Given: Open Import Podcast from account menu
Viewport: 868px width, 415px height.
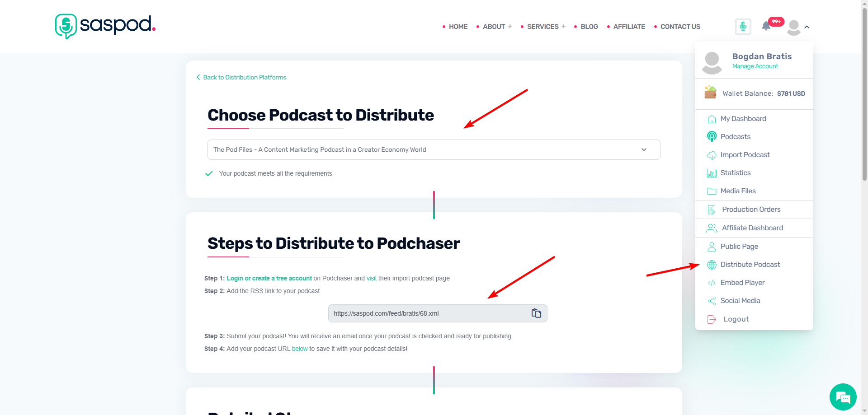Looking at the screenshot, I should [745, 155].
